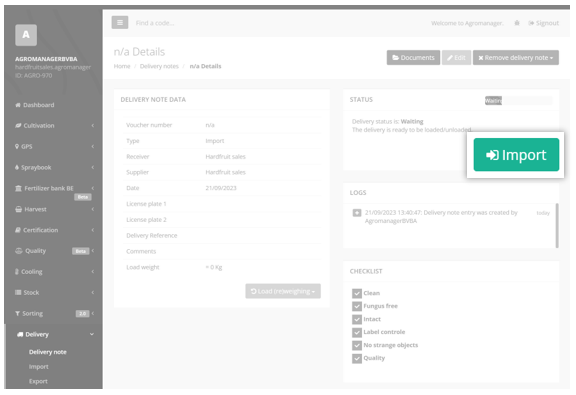
Task: Expand the Spraybook menu chevron
Action: [93, 168]
